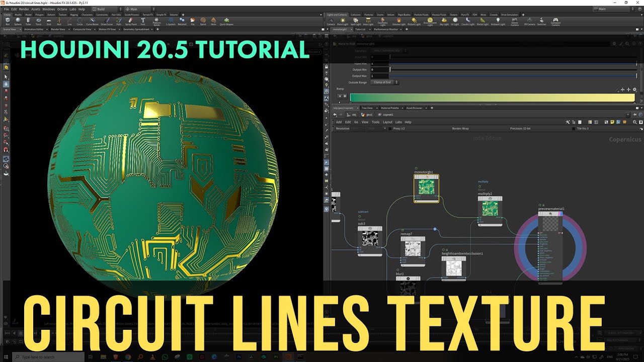Adjust the Output Min slider

click(x=514, y=69)
